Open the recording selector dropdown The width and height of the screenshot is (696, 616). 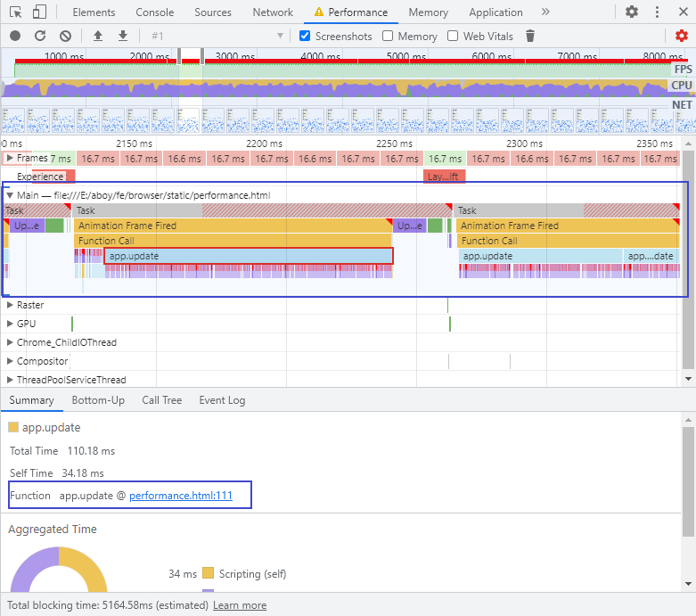(280, 36)
